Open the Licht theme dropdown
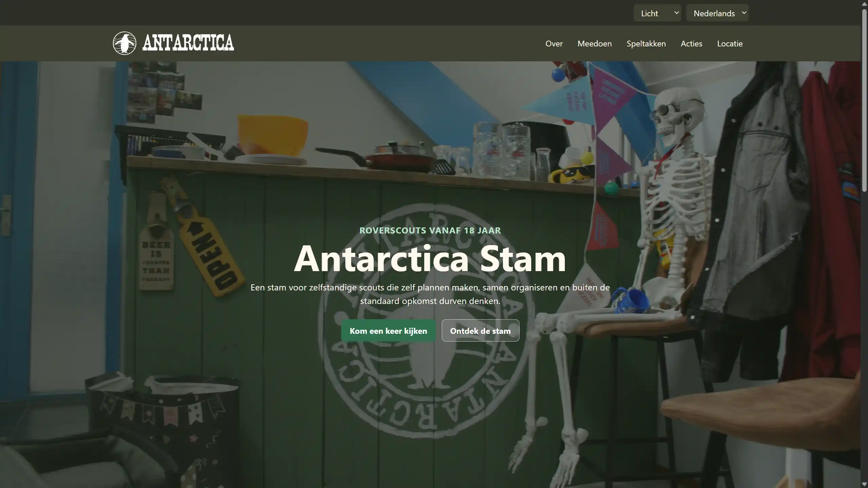 [657, 13]
